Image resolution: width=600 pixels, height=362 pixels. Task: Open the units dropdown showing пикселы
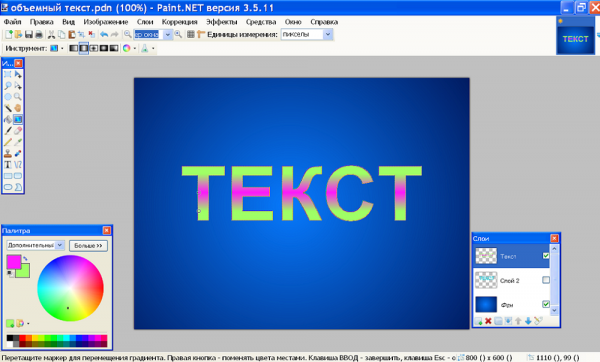tap(307, 34)
